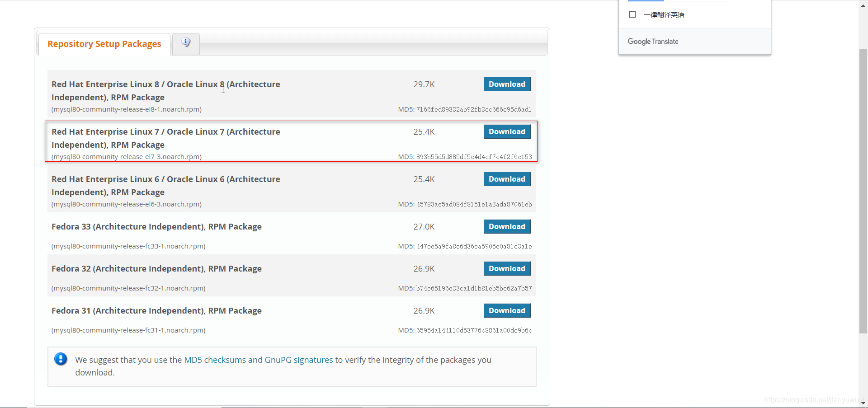Click Fedora 33 package title
Screen dimensions: 868x408
coord(156,227)
